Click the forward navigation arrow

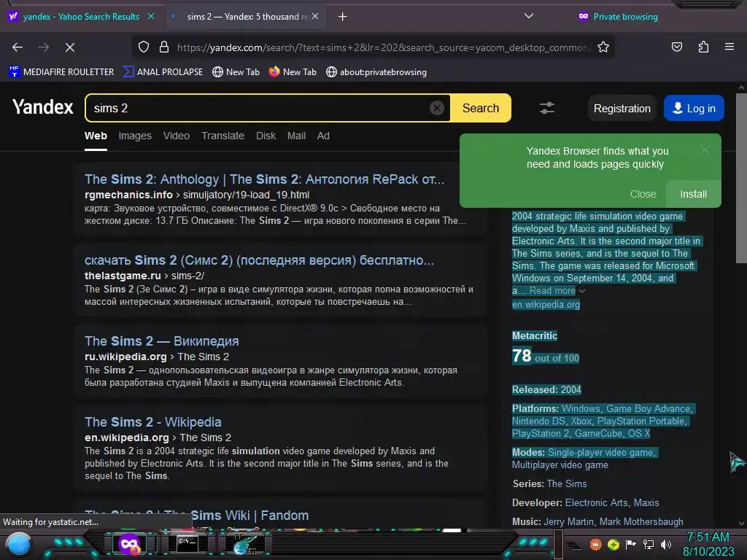[x=44, y=47]
